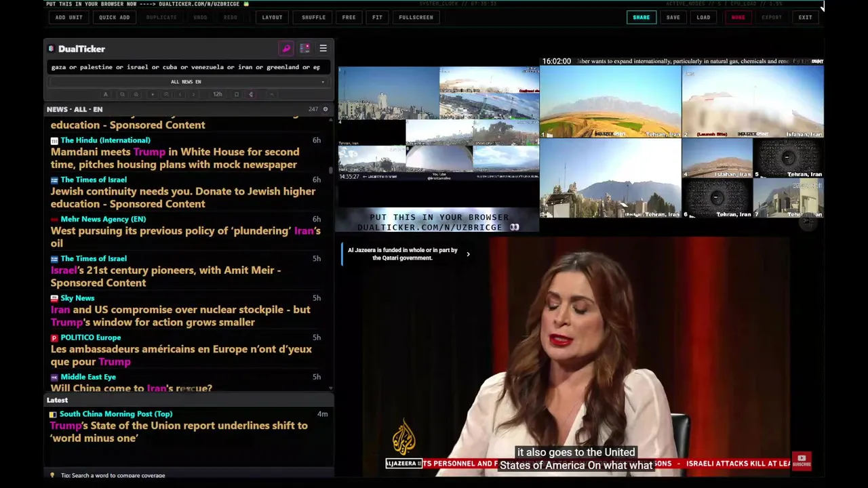Click the previous arrow in ticker controls
868x488 pixels.
[180, 94]
